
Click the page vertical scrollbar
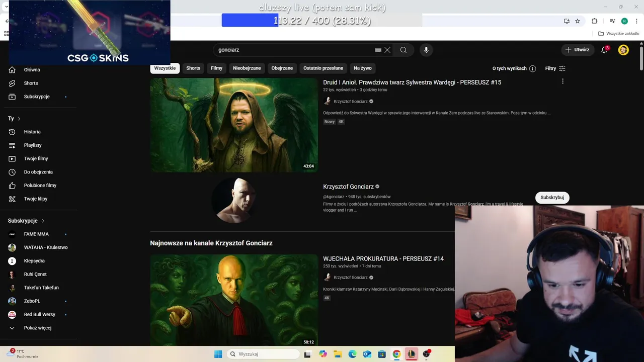641,58
